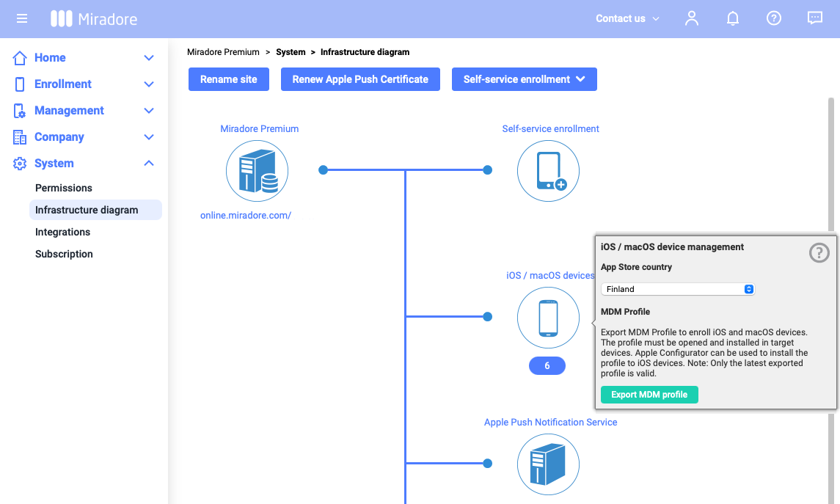Open Integrations in System menu

click(62, 232)
